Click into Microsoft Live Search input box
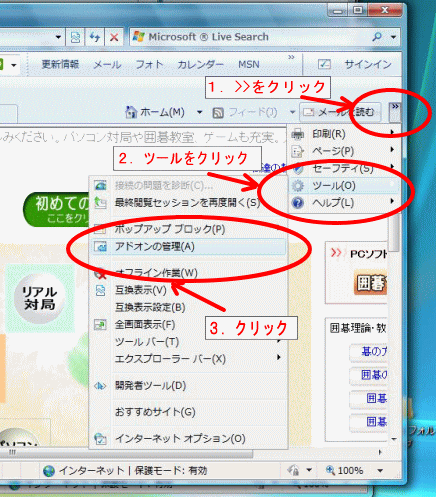This screenshot has width=436, height=497. pos(250,37)
